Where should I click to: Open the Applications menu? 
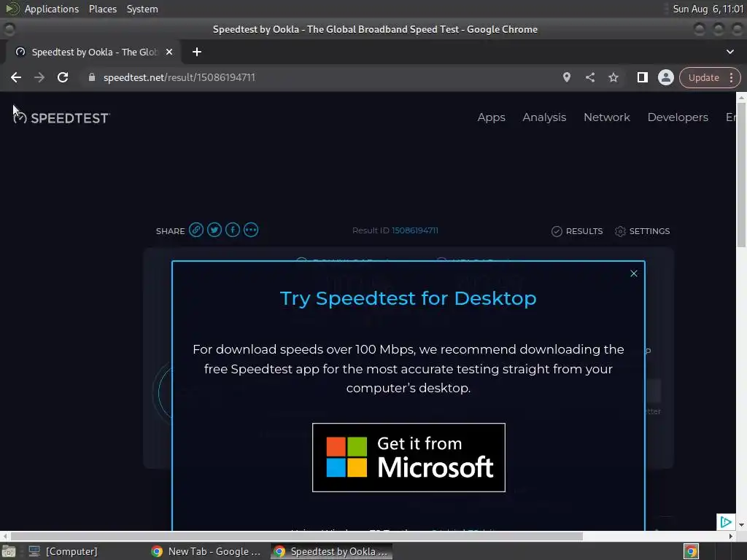click(x=52, y=9)
